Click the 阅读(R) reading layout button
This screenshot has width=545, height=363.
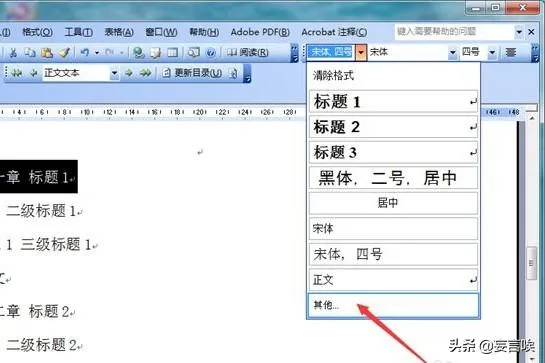click(248, 53)
